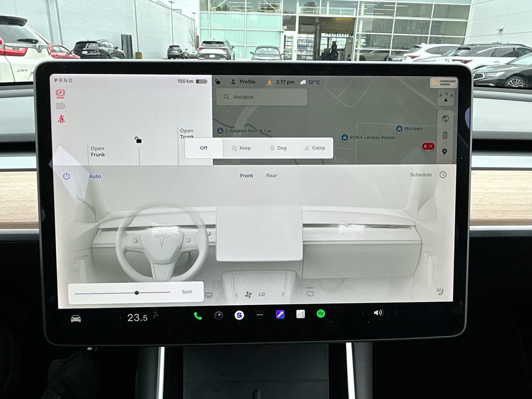Open the app drawer via the ellipsis icon
This screenshot has height=399, width=532.
(x=260, y=315)
